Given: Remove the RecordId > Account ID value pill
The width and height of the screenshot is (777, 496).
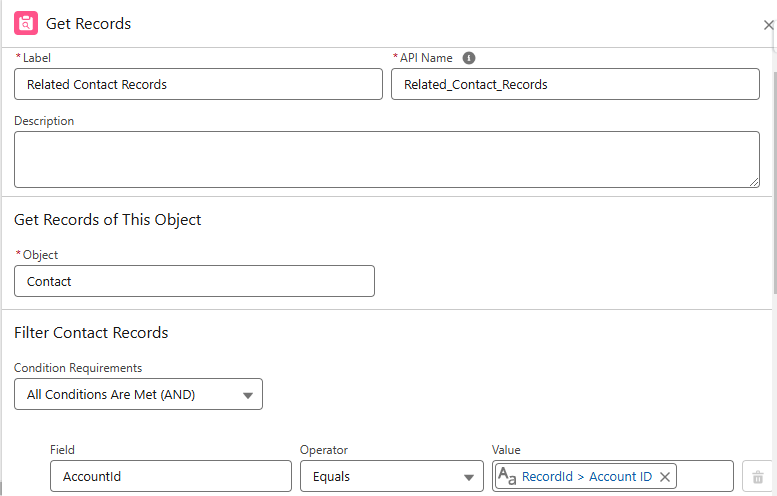Looking at the screenshot, I should pos(665,477).
